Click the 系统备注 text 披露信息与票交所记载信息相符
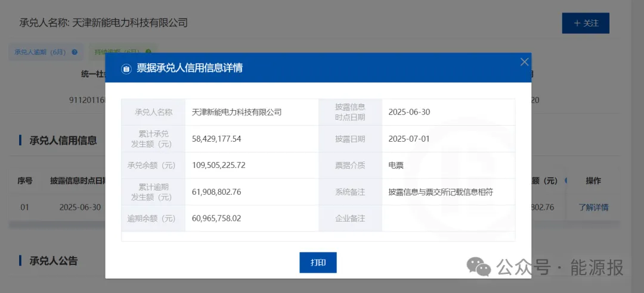 (x=441, y=192)
